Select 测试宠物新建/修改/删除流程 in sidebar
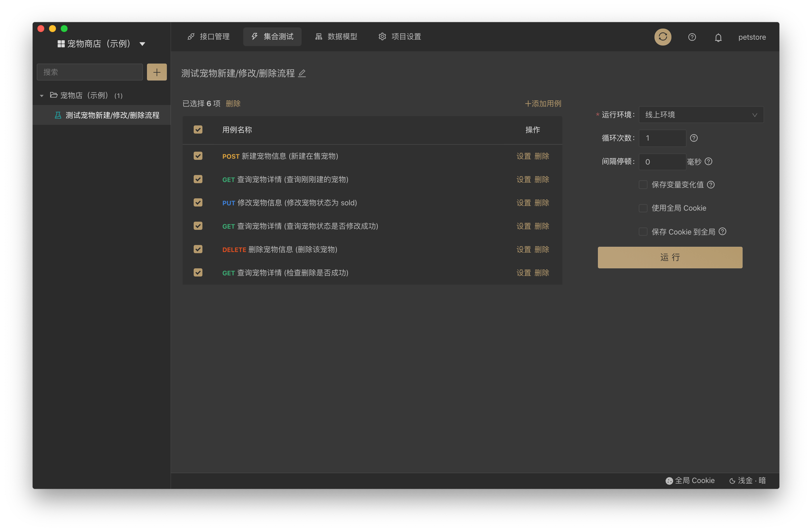This screenshot has width=812, height=532. [102, 115]
